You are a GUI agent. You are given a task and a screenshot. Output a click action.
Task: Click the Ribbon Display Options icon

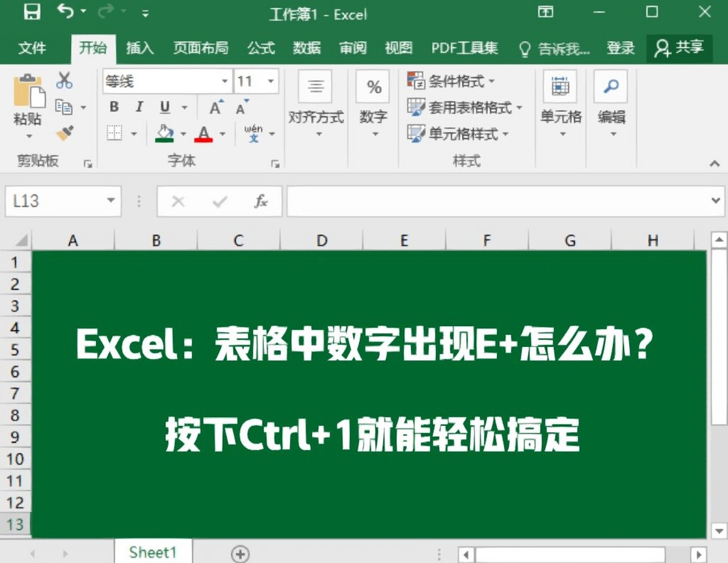pos(545,11)
